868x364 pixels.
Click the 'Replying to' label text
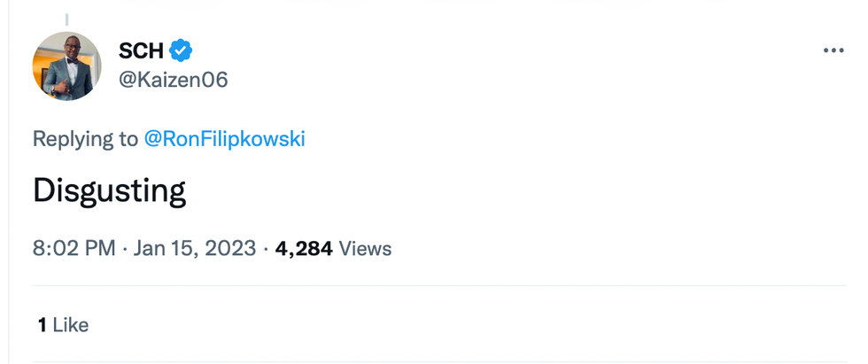(x=85, y=139)
